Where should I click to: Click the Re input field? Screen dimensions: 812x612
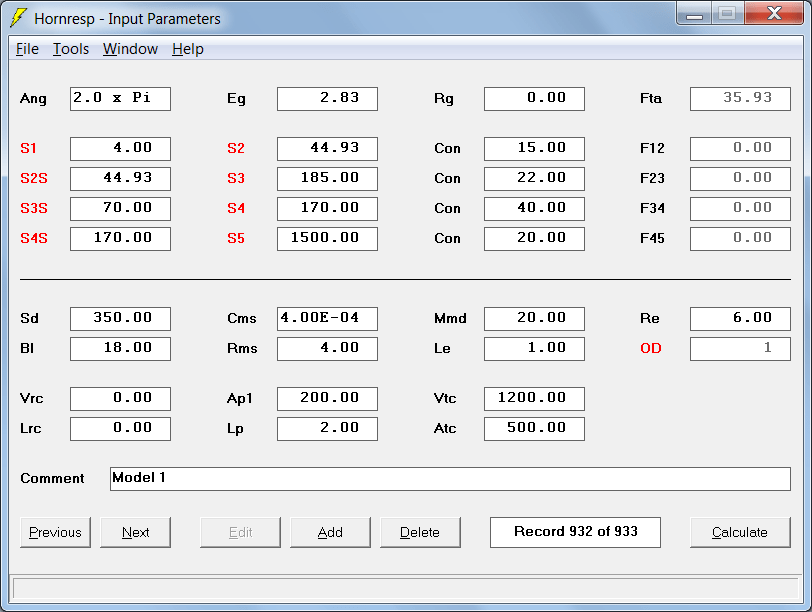click(741, 318)
